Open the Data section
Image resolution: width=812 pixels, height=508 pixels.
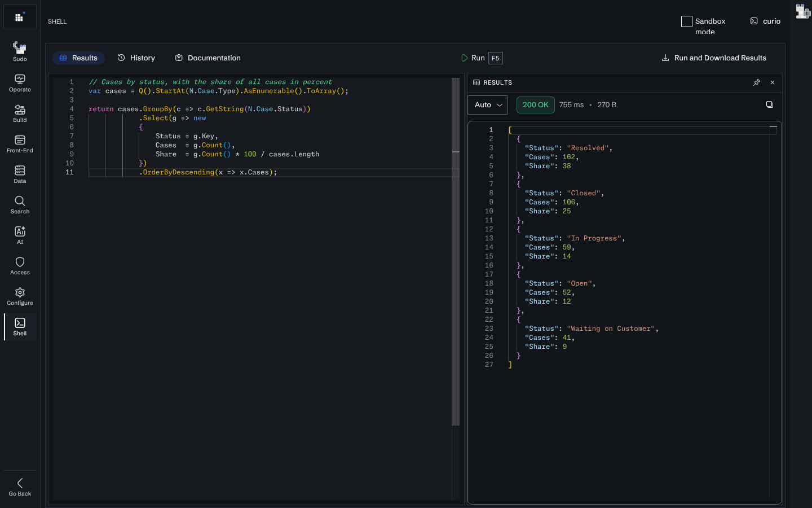click(x=20, y=174)
